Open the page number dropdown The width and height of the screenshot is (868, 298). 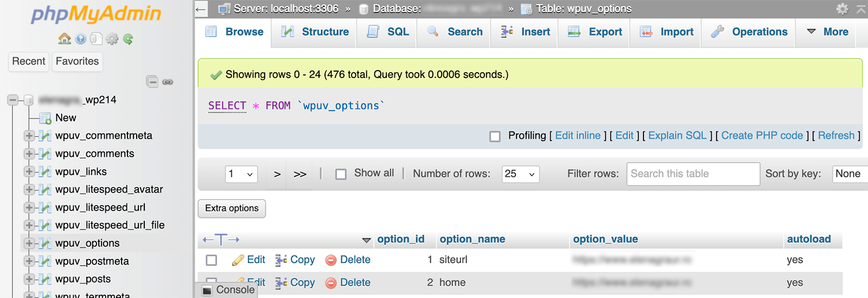241,174
